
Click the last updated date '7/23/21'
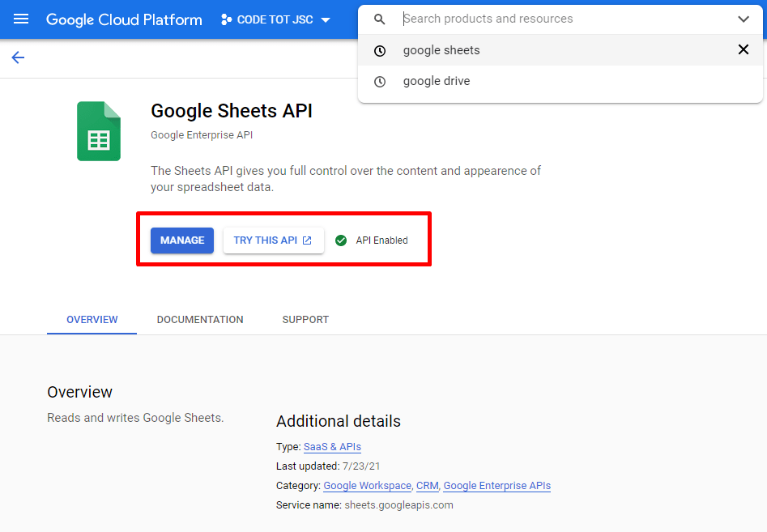tap(361, 466)
